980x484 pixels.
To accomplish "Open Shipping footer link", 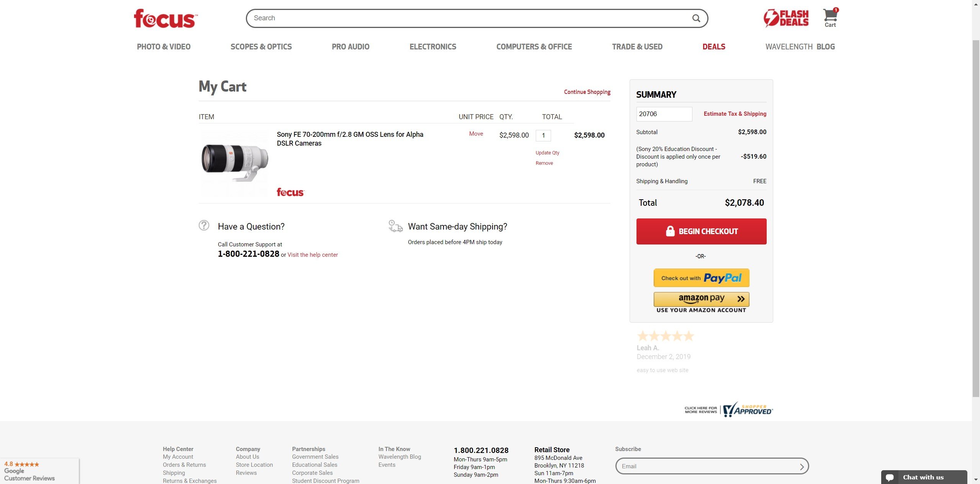I will point(174,473).
